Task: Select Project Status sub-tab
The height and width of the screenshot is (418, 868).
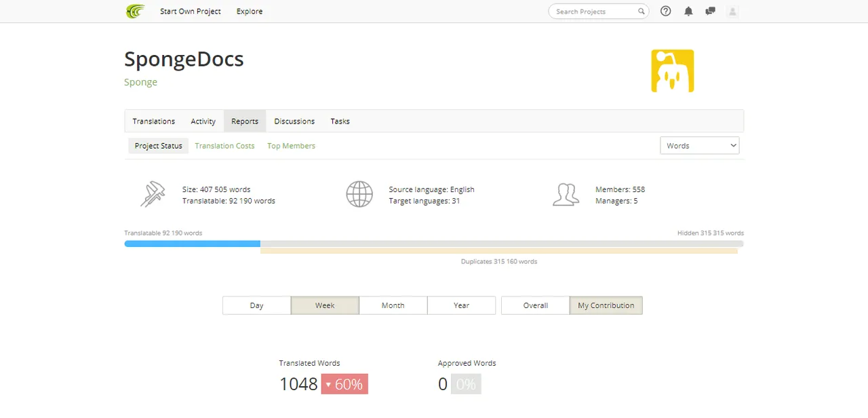Action: pos(159,145)
